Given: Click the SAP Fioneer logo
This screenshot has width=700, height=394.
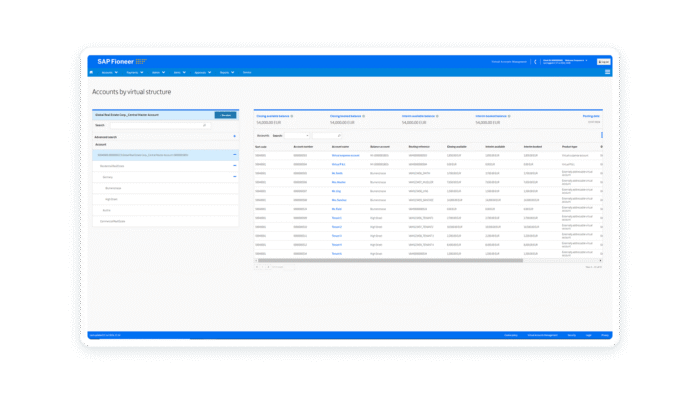Looking at the screenshot, I should tap(122, 62).
